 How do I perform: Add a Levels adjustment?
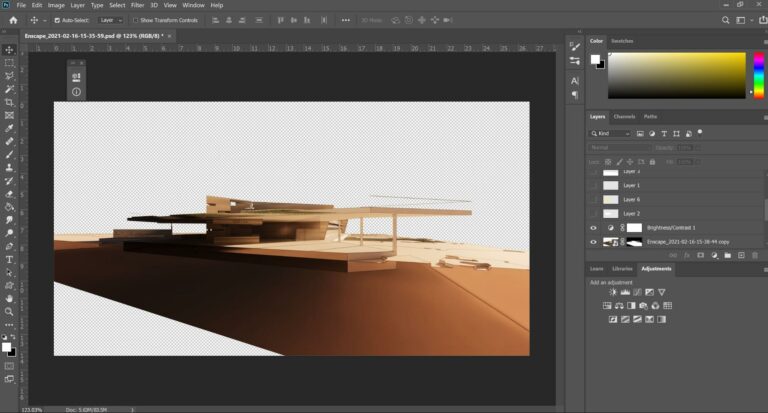625,292
